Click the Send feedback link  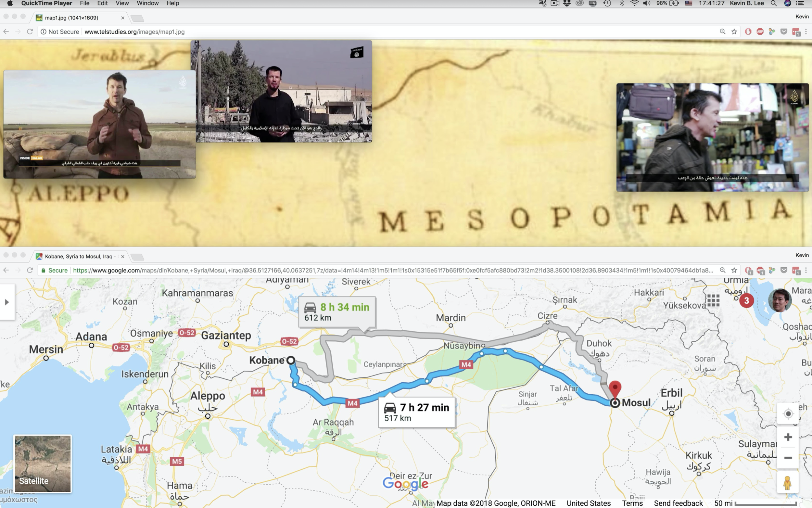(678, 503)
